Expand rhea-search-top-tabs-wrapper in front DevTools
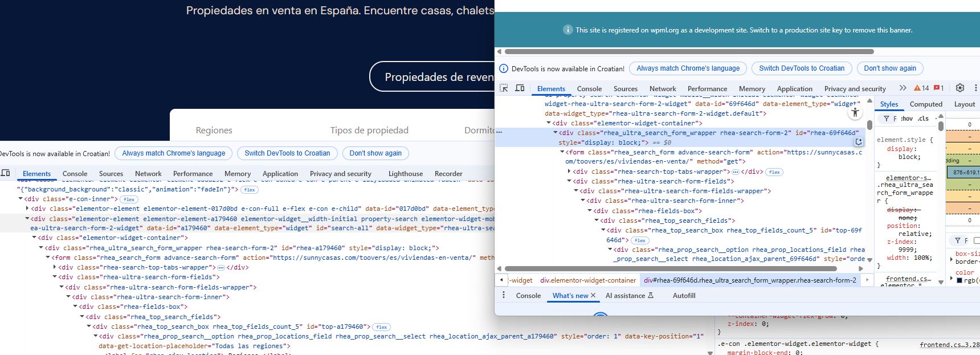Viewport: 980px width, 355px height. coord(569,172)
